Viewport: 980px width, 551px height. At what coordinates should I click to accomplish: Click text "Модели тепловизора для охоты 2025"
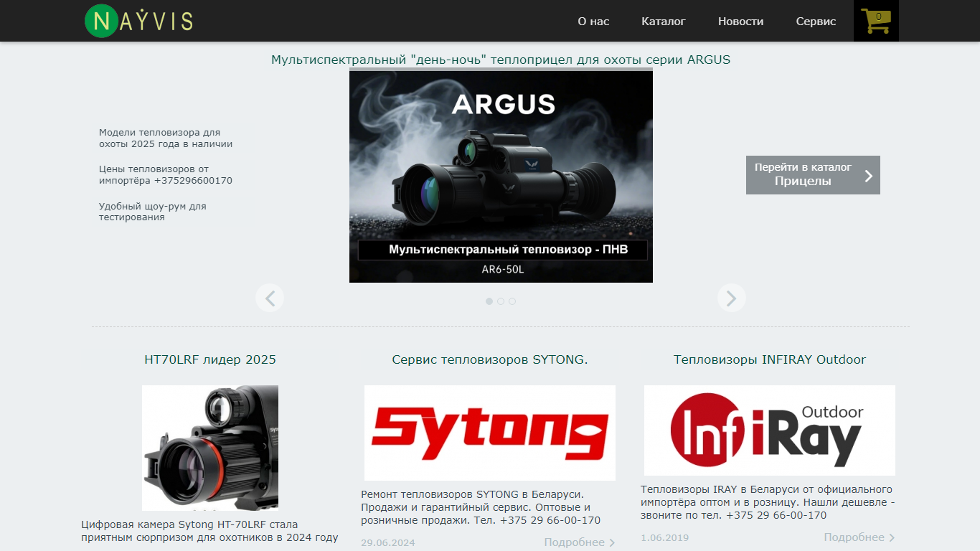tap(166, 138)
